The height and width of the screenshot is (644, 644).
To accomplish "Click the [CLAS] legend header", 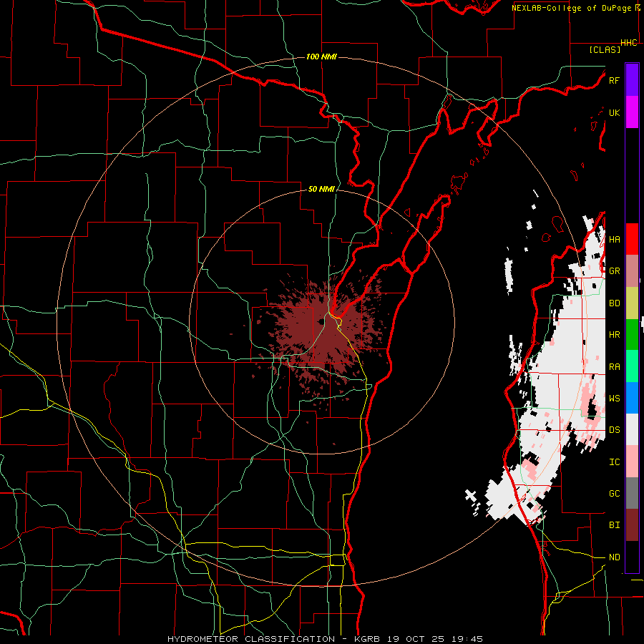I will (x=605, y=50).
